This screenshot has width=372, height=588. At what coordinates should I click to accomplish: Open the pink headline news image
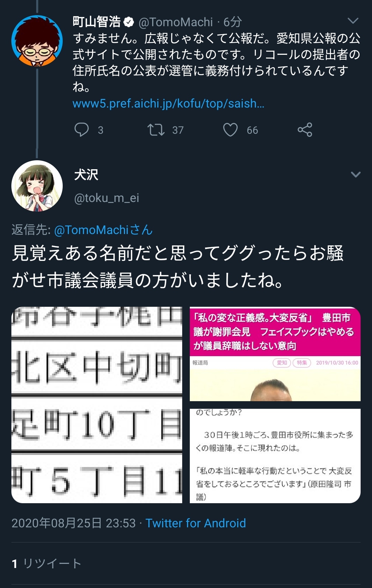coord(275,354)
